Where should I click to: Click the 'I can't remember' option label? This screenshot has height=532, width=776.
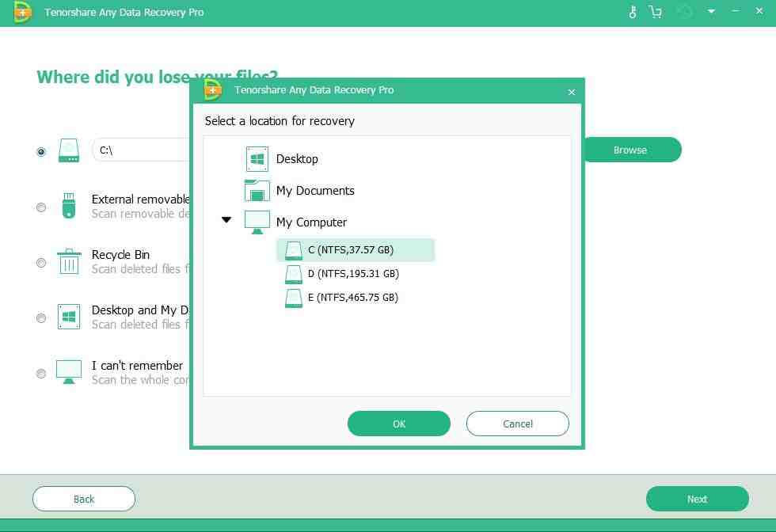coord(137,366)
